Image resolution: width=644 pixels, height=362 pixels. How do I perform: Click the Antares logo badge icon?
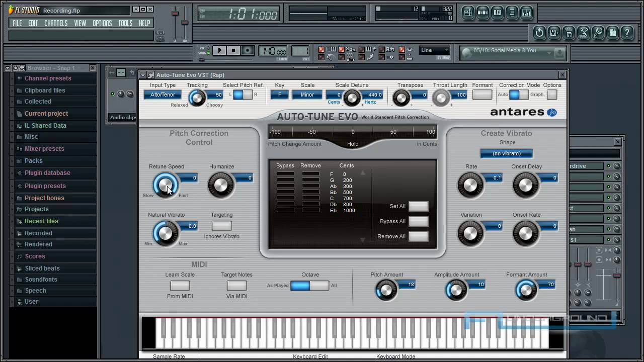tap(552, 112)
